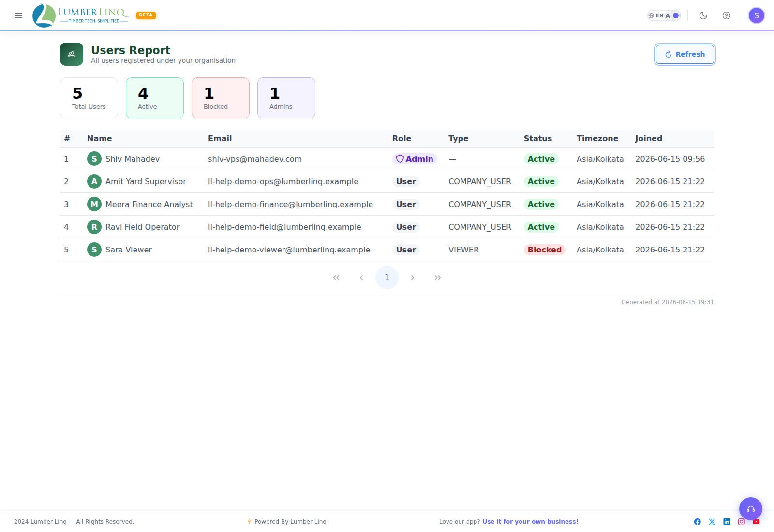This screenshot has height=532, width=774.
Task: Click the Active status for Amit Yard Supervisor
Action: tap(541, 181)
